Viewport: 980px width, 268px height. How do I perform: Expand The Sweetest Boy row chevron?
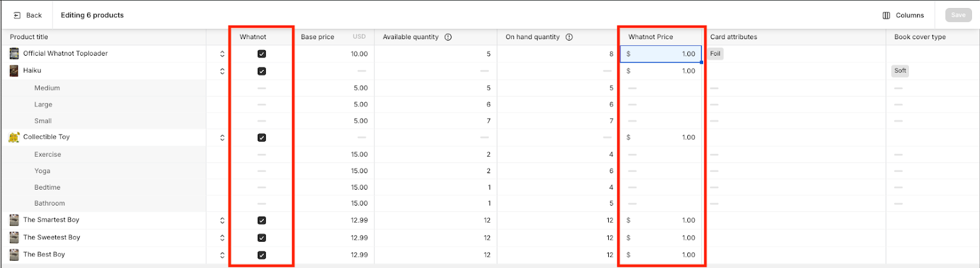coord(222,237)
